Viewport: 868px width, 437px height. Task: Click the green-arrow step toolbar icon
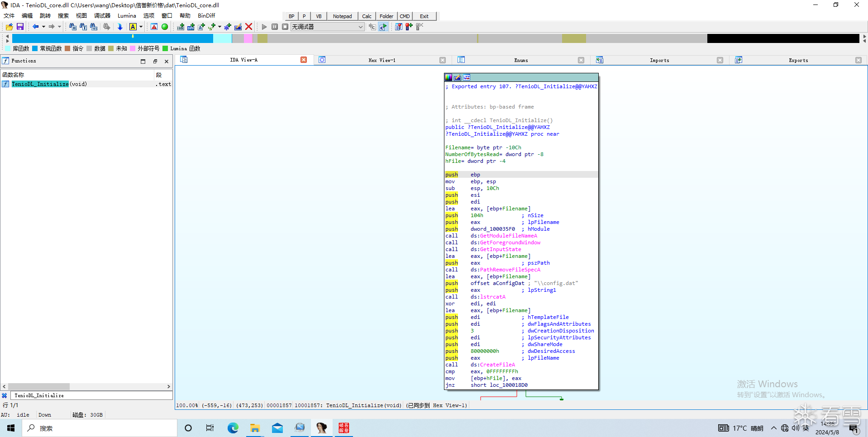pyautogui.click(x=383, y=27)
